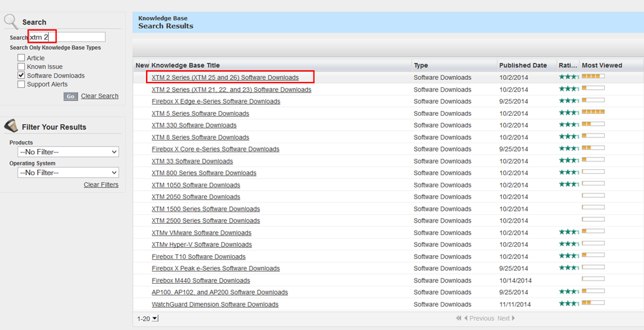The image size is (644, 330).
Task: Uncheck the Software Downloads checkbox
Action: (x=22, y=76)
